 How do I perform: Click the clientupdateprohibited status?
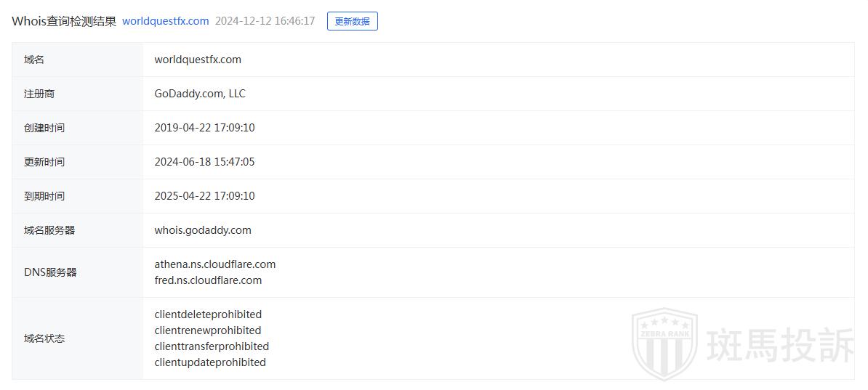click(210, 362)
